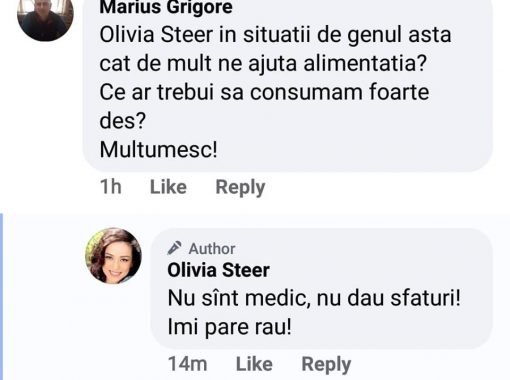Click the Author badge pencil icon
This screenshot has height=380, width=510.
pyautogui.click(x=174, y=248)
